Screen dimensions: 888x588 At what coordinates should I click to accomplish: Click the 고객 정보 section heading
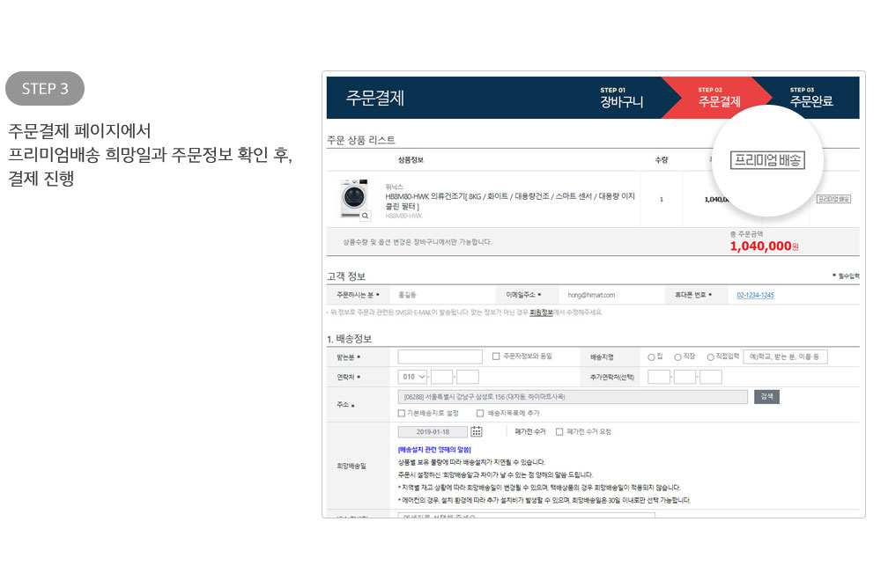pyautogui.click(x=346, y=276)
